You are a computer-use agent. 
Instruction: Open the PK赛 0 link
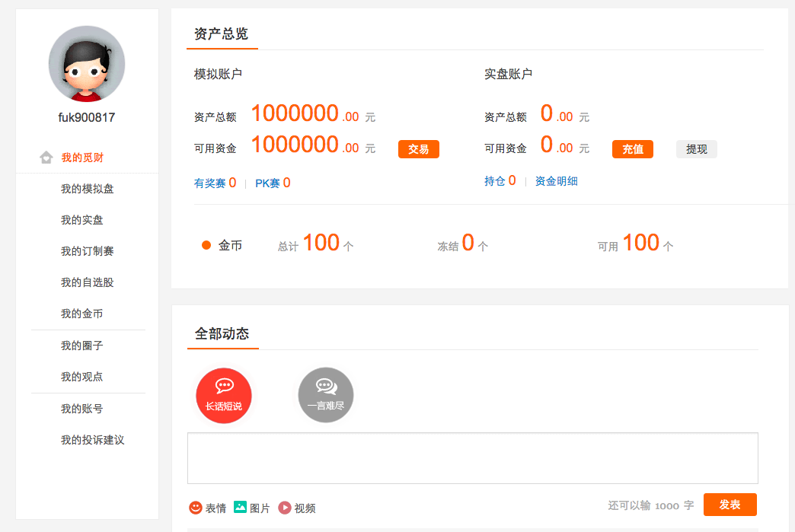272,183
